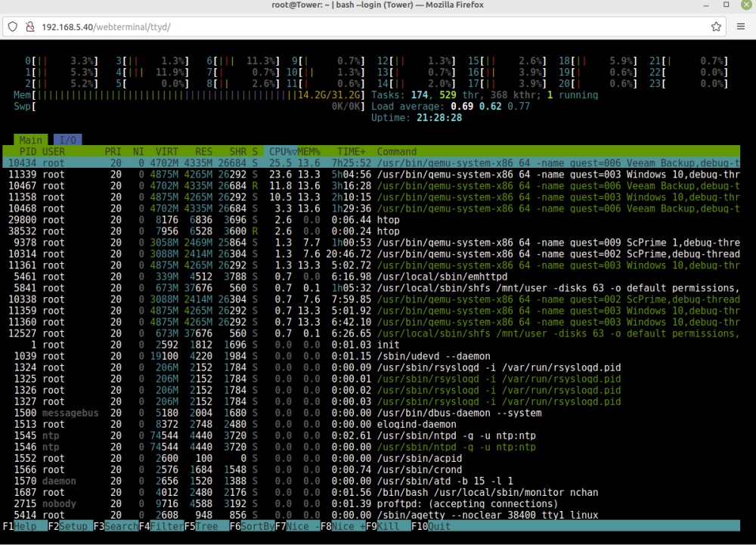Select the acpid process row
This screenshot has height=545, width=756.
(x=371, y=458)
